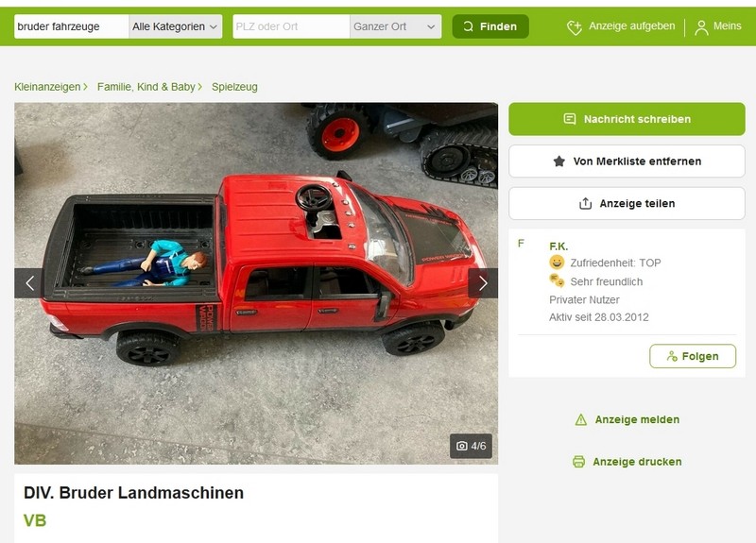Click the star icon to remove from Merkliste
Screen dimensions: 756x543
(558, 161)
